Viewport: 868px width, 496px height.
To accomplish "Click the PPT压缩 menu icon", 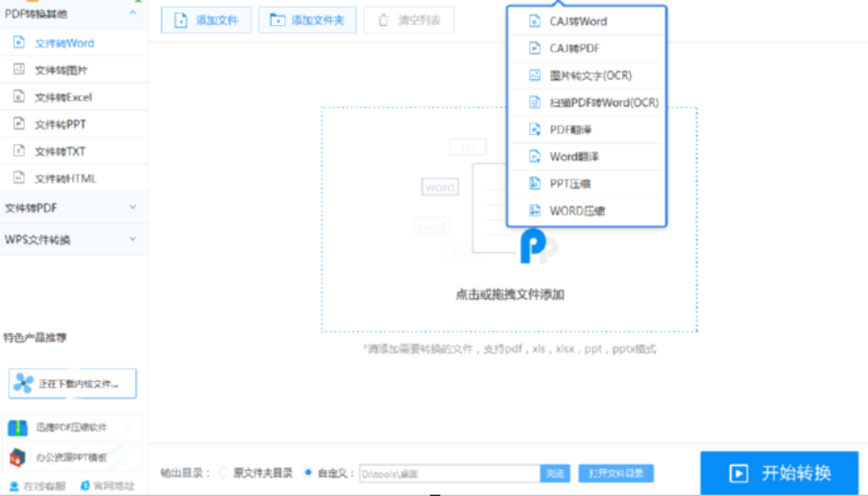I will click(x=534, y=183).
